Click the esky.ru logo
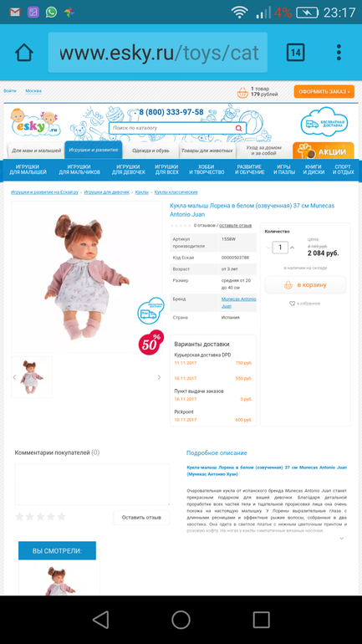Viewport: 362px width, 644px height. coord(36,123)
